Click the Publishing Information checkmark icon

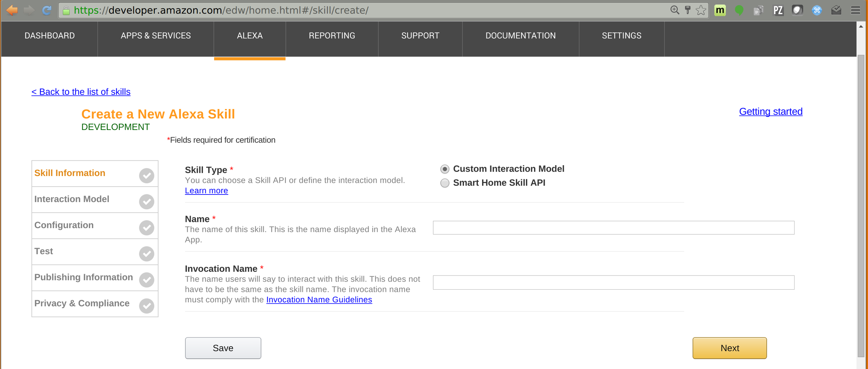[146, 280]
